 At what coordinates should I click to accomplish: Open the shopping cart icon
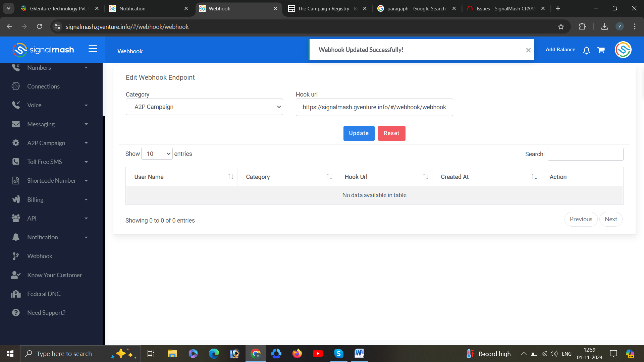click(x=601, y=50)
